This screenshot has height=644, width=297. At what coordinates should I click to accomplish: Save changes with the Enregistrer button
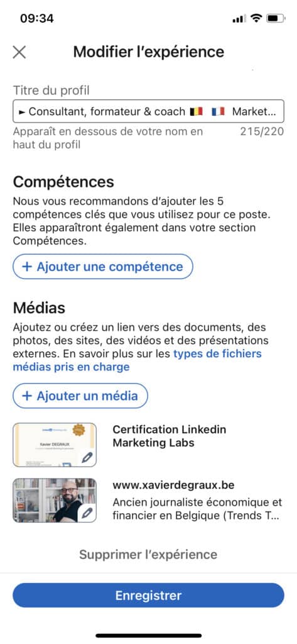148,595
